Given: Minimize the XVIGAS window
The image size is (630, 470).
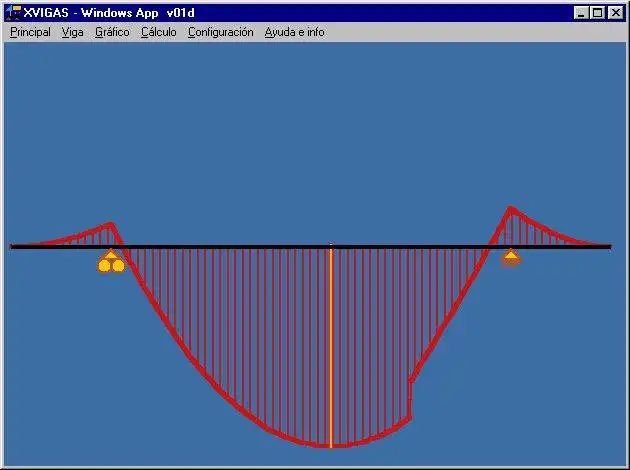Looking at the screenshot, I should click(581, 13).
